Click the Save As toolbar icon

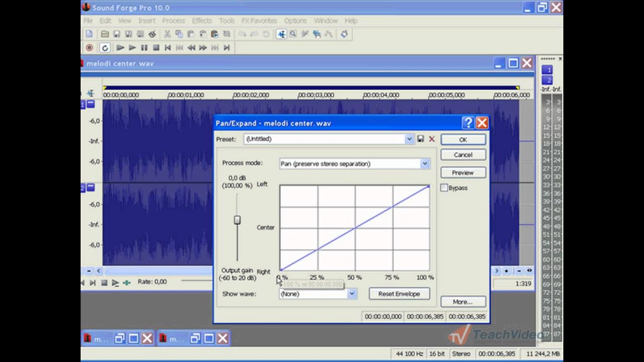tap(128, 34)
